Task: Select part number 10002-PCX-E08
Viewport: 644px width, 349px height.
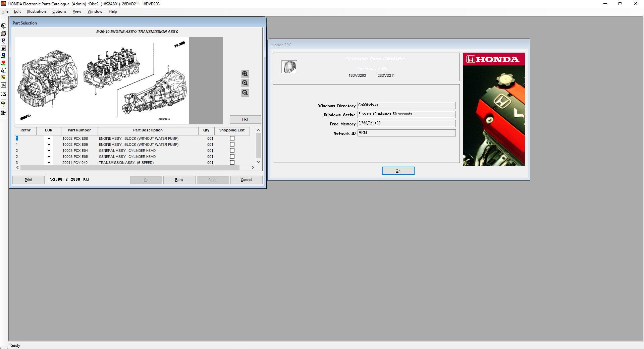Action: [x=75, y=138]
